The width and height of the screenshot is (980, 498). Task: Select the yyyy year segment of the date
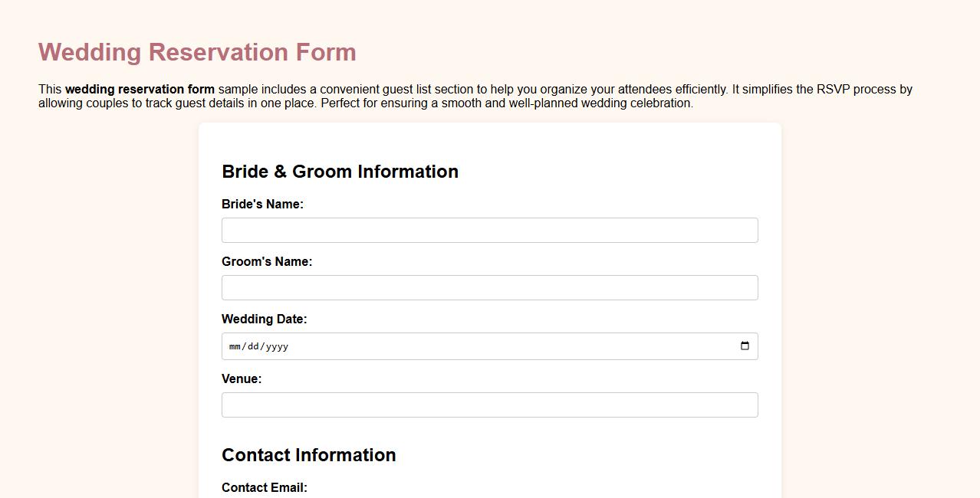(x=278, y=346)
